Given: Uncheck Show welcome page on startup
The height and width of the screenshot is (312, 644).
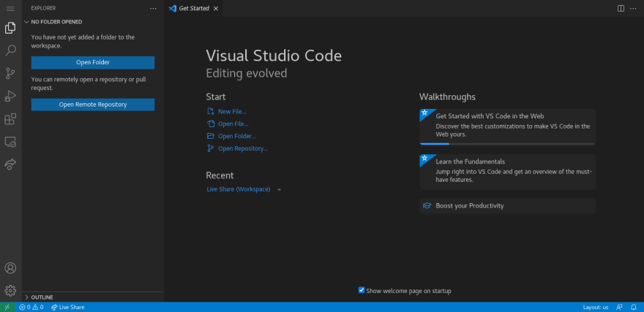Looking at the screenshot, I should [362, 290].
